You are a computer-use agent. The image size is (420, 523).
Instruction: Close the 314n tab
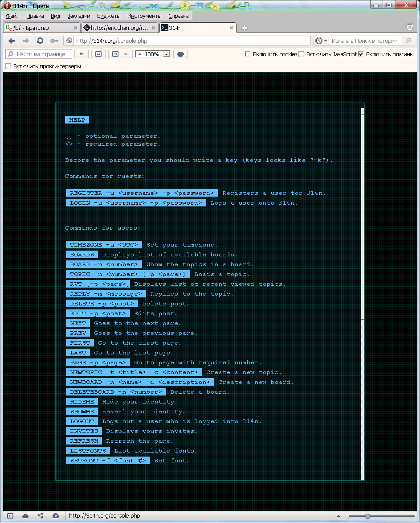[231, 28]
